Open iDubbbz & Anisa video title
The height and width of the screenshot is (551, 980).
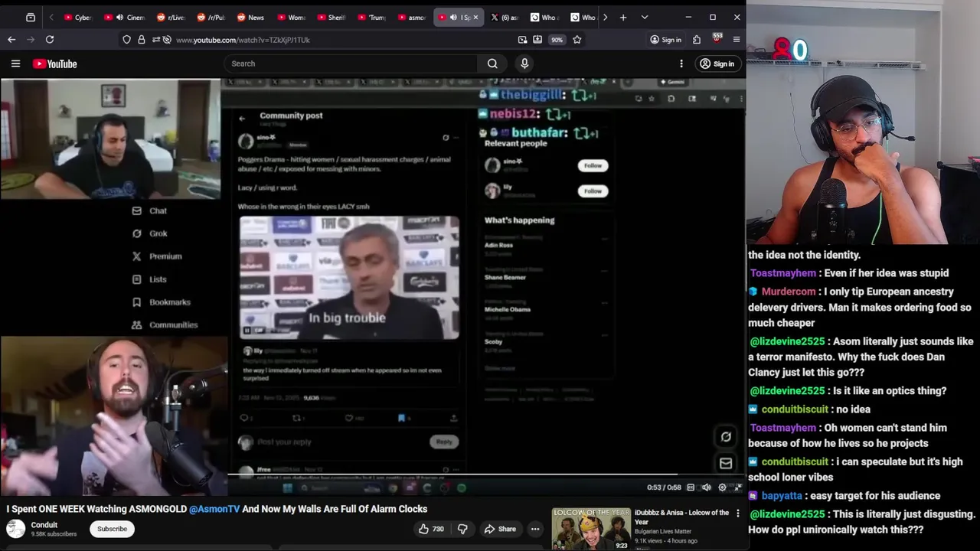(681, 517)
